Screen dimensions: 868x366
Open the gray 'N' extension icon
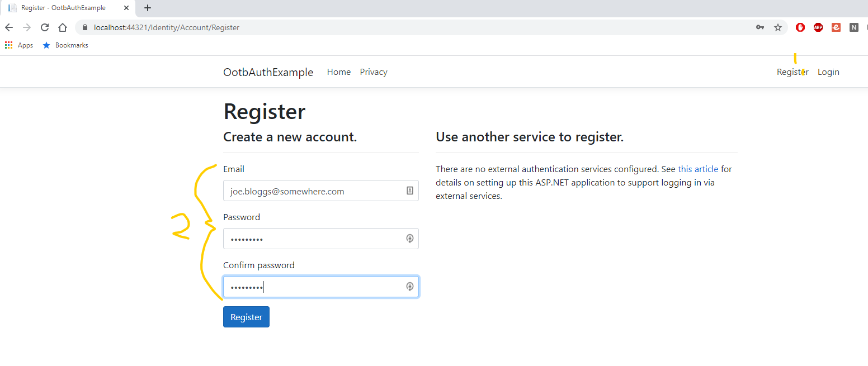click(853, 27)
